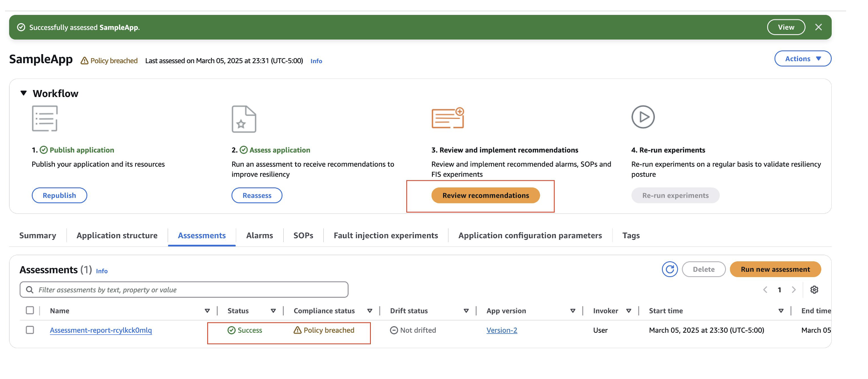Open the Fault injection experiments tab
The width and height of the screenshot is (868, 379).
(385, 235)
